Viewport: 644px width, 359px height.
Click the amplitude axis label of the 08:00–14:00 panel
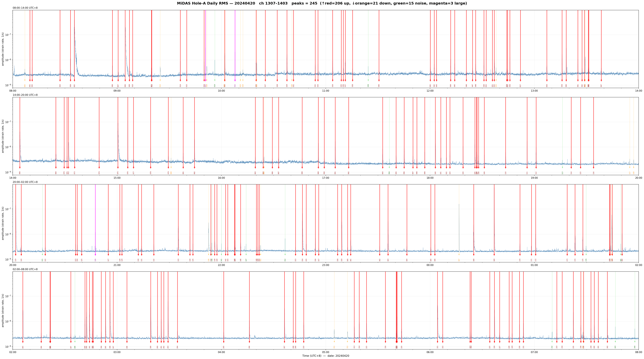click(3, 49)
